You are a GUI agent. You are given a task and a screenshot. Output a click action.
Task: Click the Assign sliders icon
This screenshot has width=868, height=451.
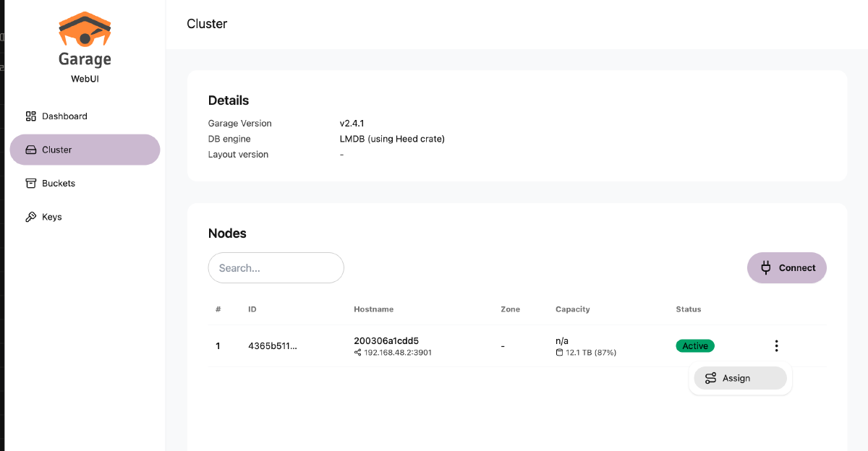coord(710,378)
